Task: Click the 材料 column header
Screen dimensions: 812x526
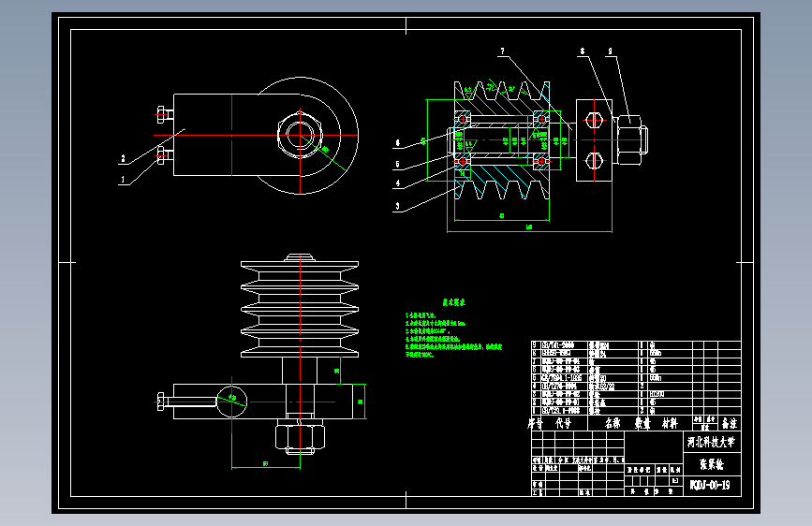Action: tap(670, 423)
